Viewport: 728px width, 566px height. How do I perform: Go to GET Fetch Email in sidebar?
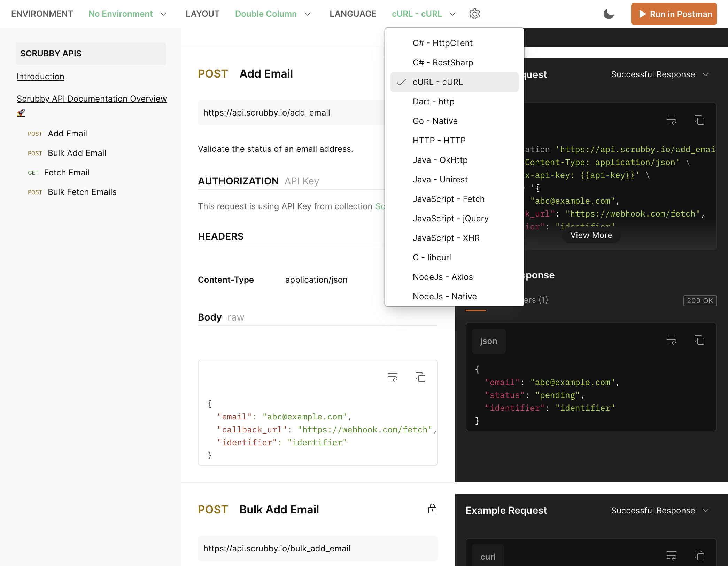pos(59,173)
